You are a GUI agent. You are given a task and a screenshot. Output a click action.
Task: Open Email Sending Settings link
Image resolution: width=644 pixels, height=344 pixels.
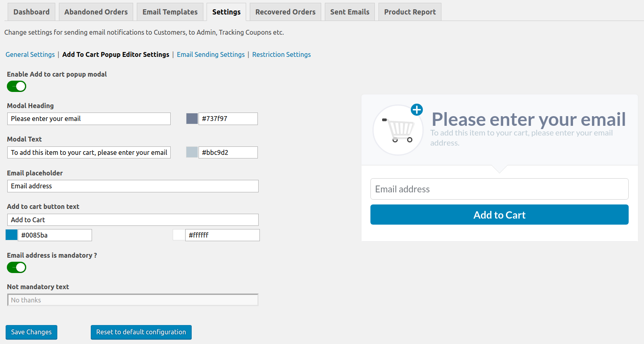tap(211, 54)
